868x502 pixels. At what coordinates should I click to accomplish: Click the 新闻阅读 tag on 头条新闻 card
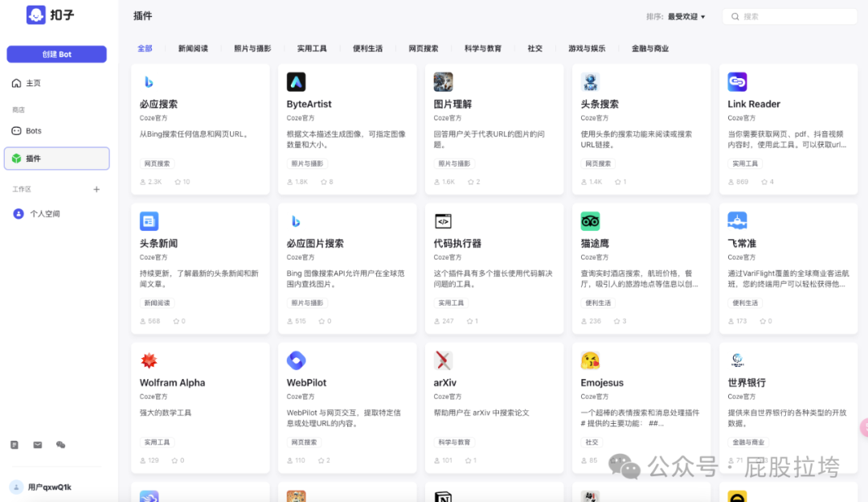(x=158, y=303)
